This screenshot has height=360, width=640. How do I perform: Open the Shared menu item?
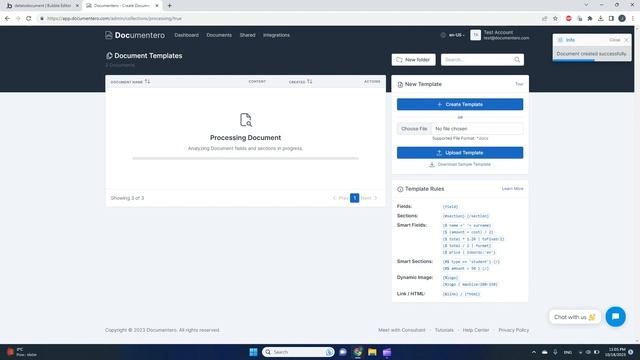point(247,35)
